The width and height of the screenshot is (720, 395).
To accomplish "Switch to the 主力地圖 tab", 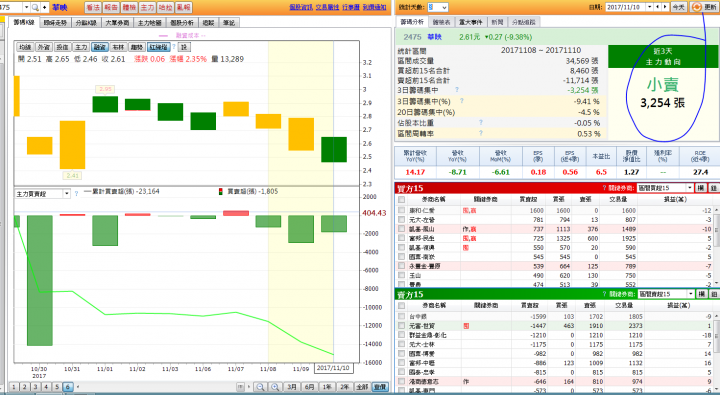I will coord(150,23).
